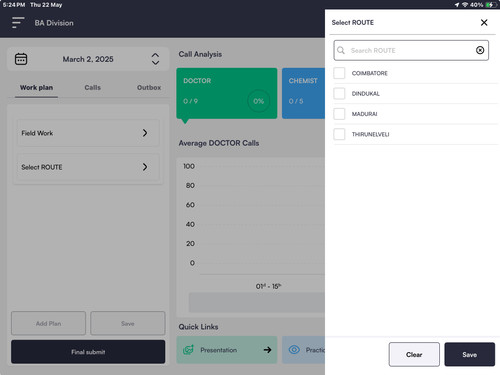Change date with up/down stepper arrows
500x375 pixels.
(x=155, y=59)
